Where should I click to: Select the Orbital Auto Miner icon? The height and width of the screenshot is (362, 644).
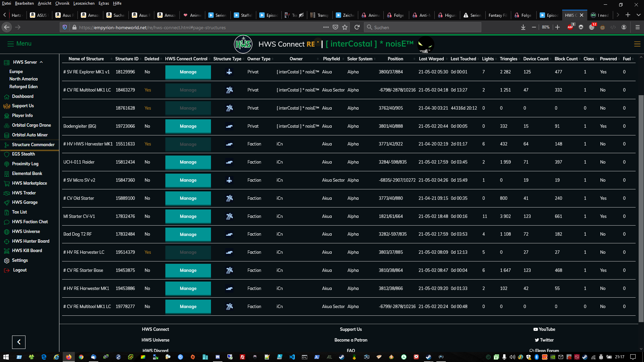tap(6, 135)
